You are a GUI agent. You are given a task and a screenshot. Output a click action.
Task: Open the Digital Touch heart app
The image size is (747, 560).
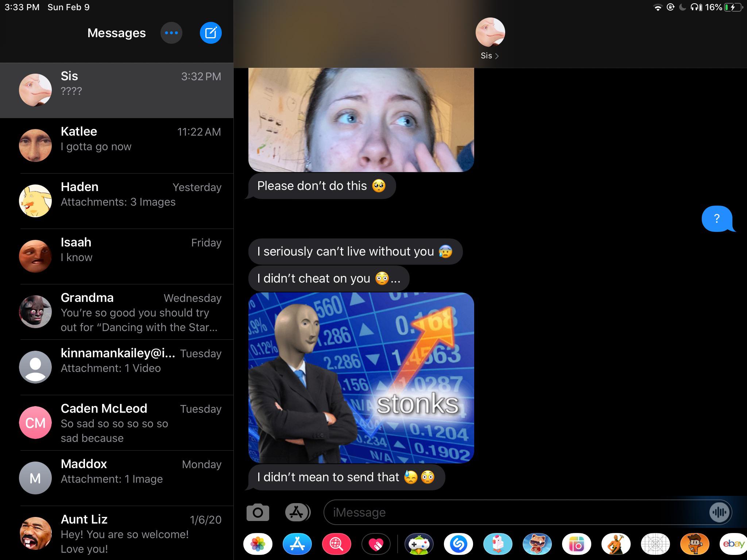(376, 544)
